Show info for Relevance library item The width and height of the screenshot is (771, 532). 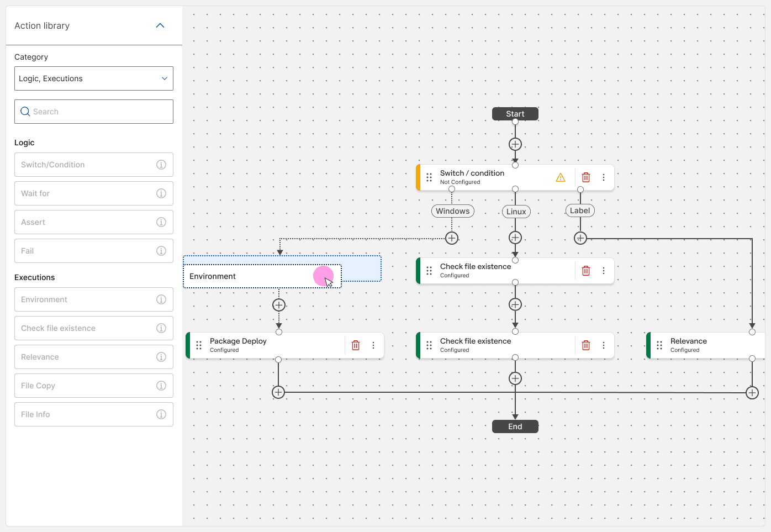click(x=161, y=357)
